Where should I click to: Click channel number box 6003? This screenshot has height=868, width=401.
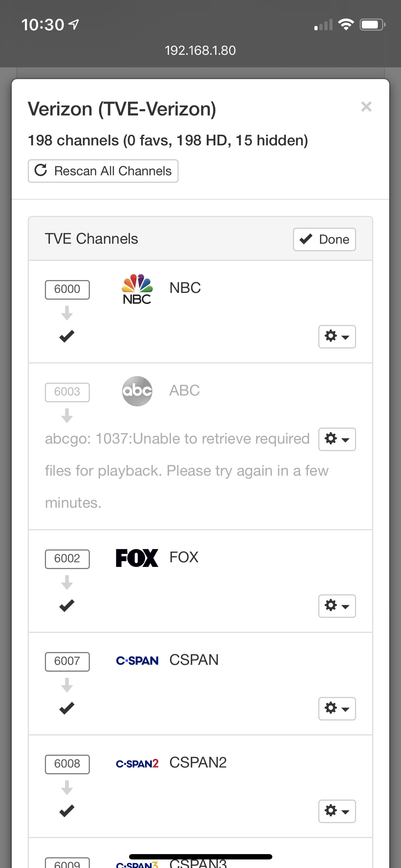click(x=67, y=392)
